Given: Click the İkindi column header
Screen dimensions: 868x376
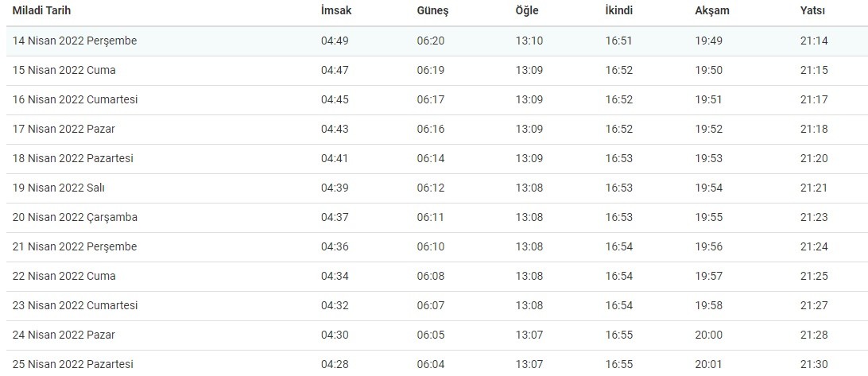Looking at the screenshot, I should coord(619,11).
